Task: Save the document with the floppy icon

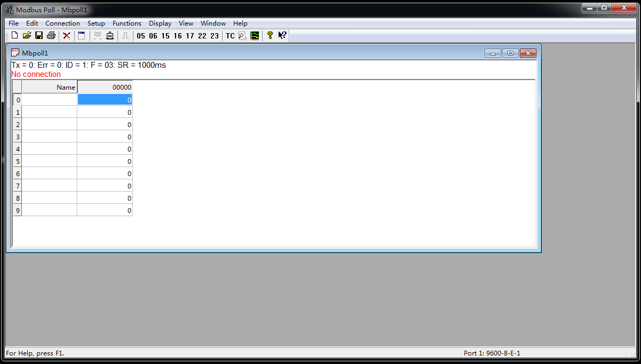Action: tap(39, 36)
